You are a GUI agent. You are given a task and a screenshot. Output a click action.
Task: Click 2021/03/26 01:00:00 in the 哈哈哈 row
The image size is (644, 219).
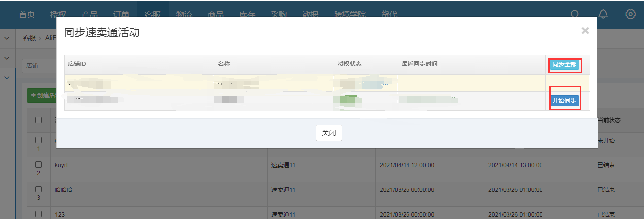(515, 190)
